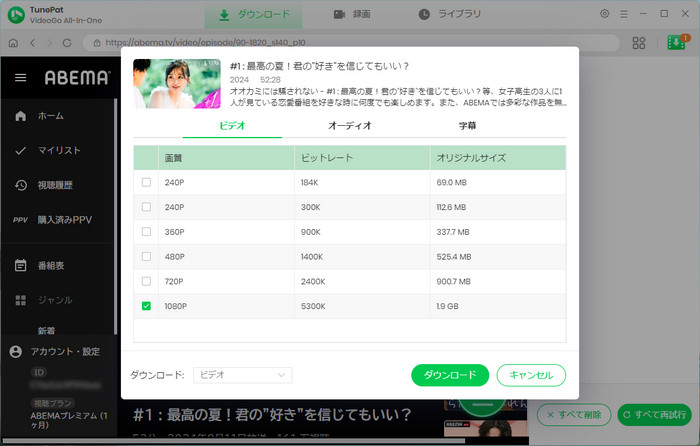Go to browser home page icon

point(13,43)
